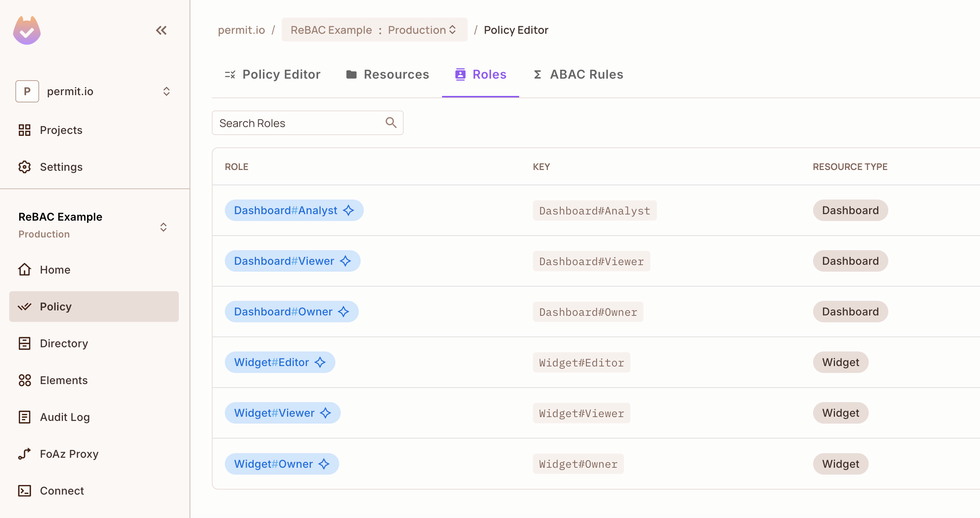The height and width of the screenshot is (518, 980).
Task: Click the Policy Editor tab icon
Action: [x=231, y=74]
